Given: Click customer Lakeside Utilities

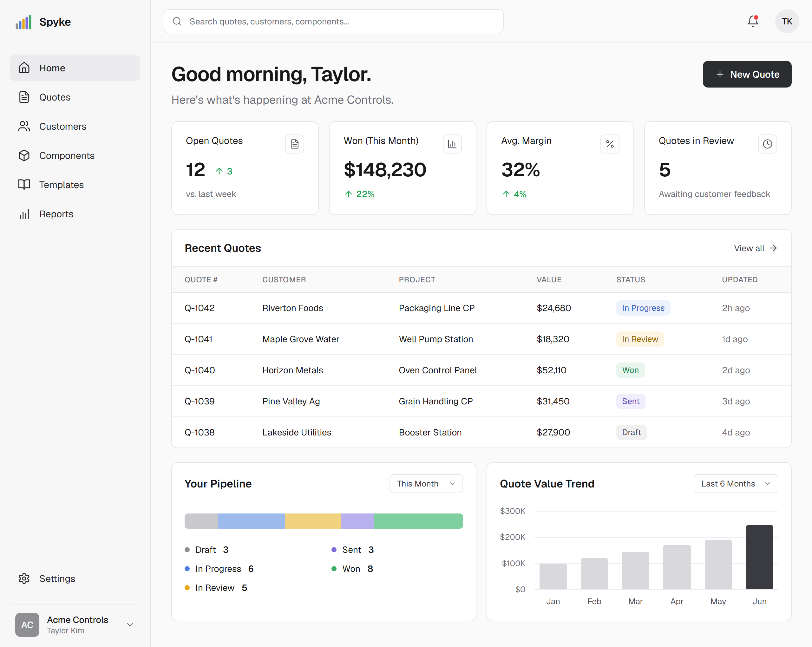Looking at the screenshot, I should (297, 432).
